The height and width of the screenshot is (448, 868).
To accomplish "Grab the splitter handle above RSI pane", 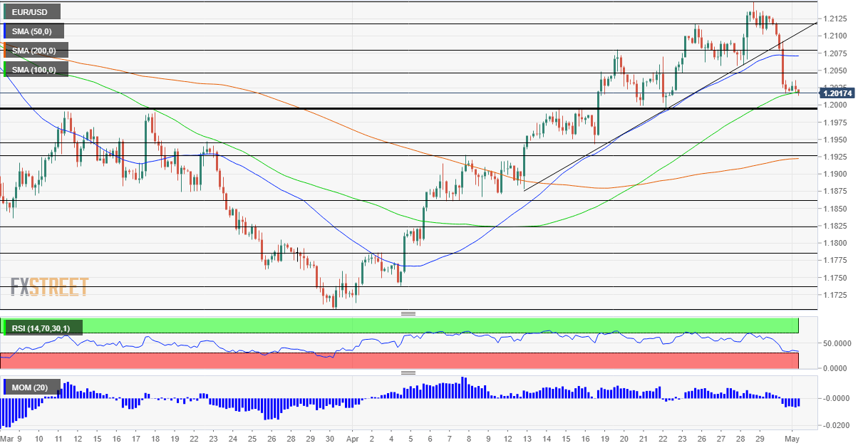I will (408, 313).
